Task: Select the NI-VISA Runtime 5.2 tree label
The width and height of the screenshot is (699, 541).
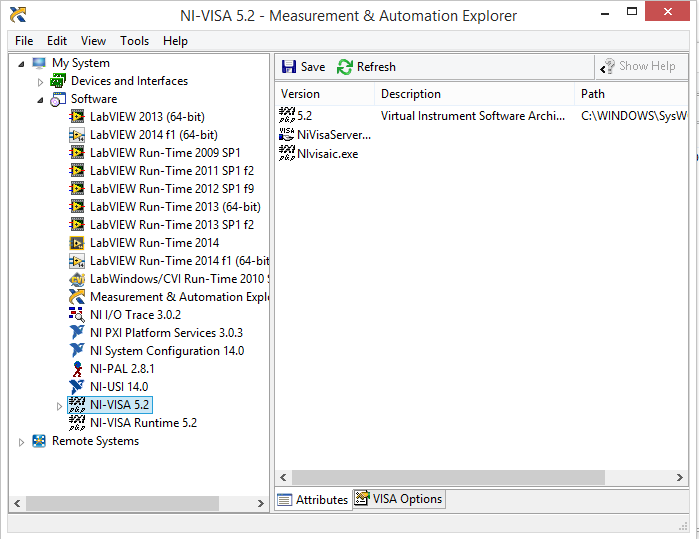Action: point(143,423)
